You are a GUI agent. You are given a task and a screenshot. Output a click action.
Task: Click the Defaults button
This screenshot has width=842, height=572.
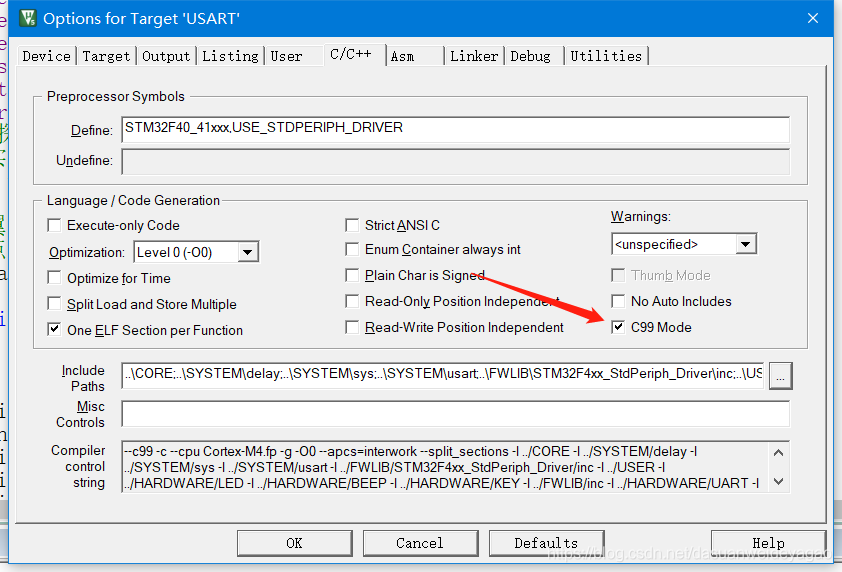[546, 543]
